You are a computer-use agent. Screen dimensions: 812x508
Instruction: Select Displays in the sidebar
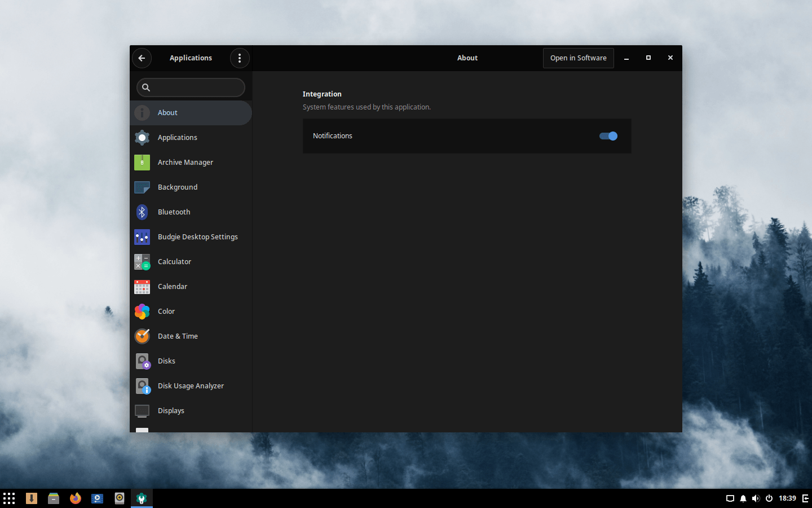(191, 411)
